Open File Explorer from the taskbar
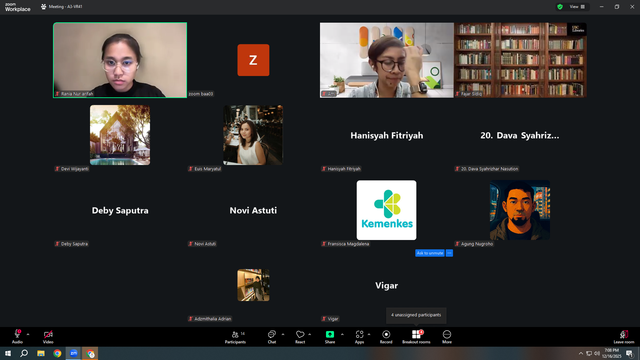 pos(41,353)
